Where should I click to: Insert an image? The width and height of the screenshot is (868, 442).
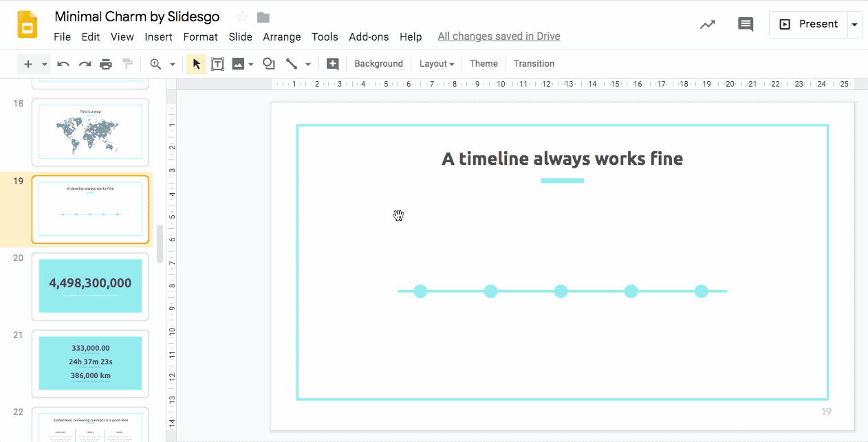point(238,64)
